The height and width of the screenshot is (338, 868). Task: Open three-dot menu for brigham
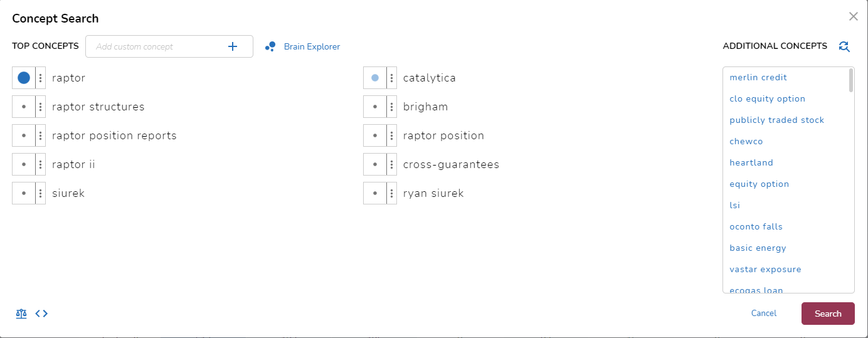click(392, 107)
